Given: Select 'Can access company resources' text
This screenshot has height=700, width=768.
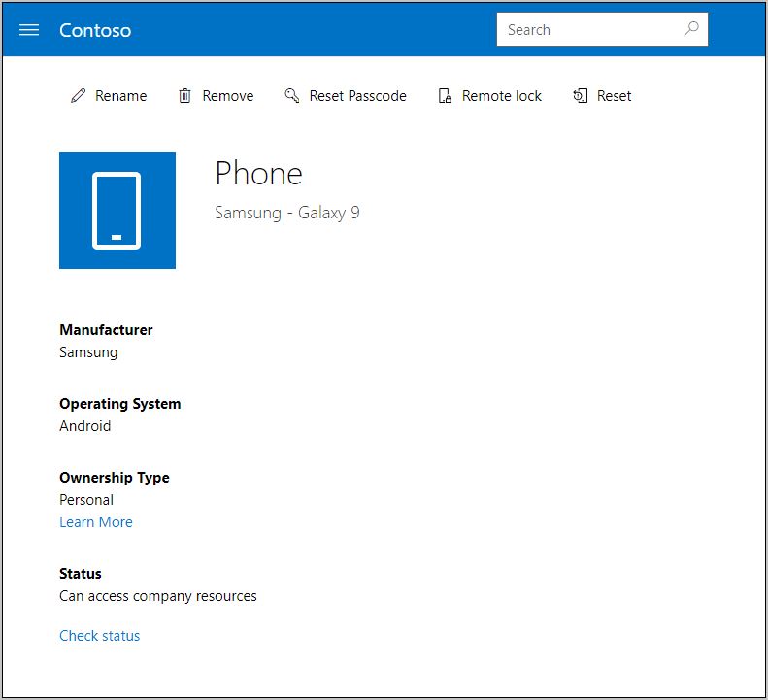Looking at the screenshot, I should [157, 596].
